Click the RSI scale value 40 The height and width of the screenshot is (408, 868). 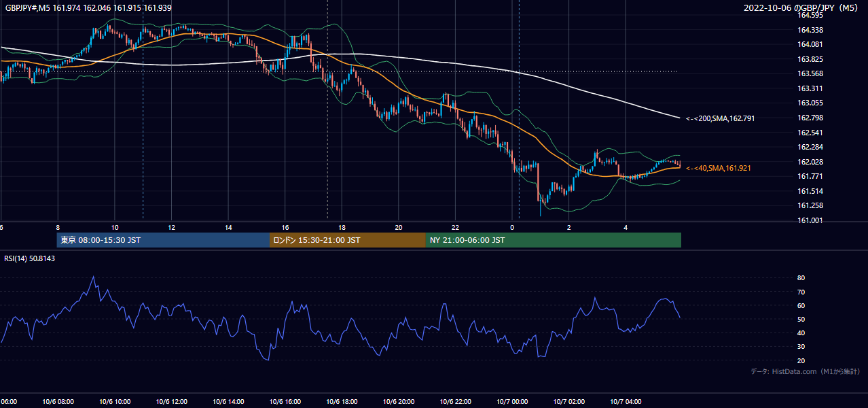[801, 333]
